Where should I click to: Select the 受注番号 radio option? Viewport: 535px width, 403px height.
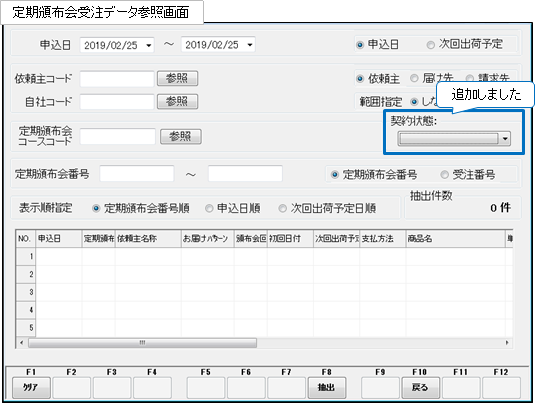tap(444, 175)
